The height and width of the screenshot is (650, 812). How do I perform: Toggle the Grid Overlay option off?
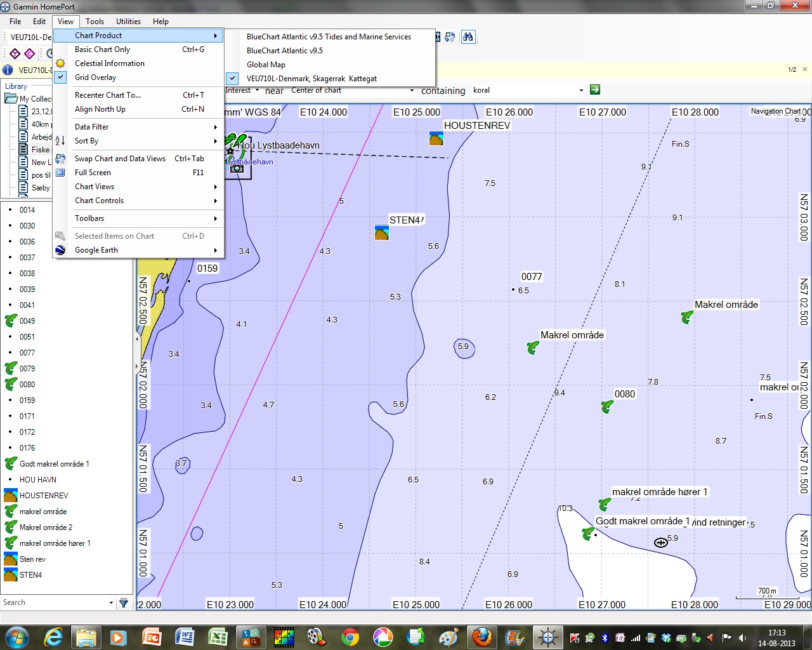tap(138, 77)
